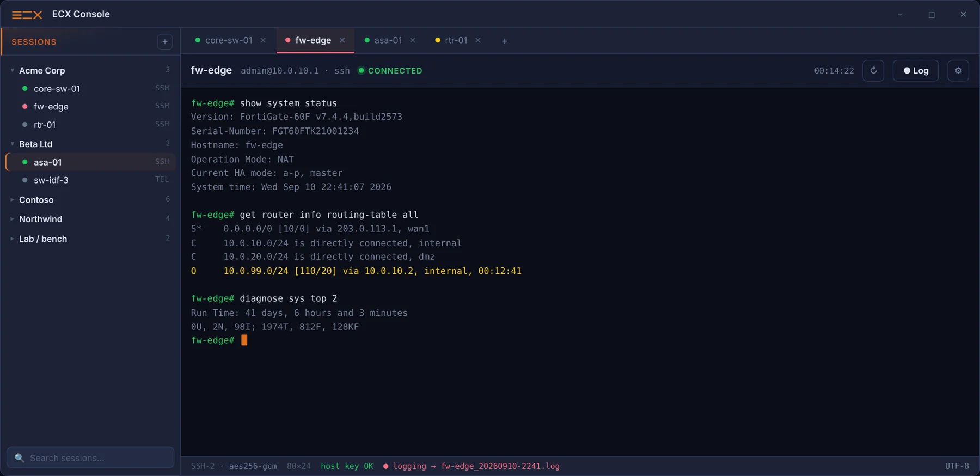
Task: Reconnect the session with refresh icon
Action: 873,70
